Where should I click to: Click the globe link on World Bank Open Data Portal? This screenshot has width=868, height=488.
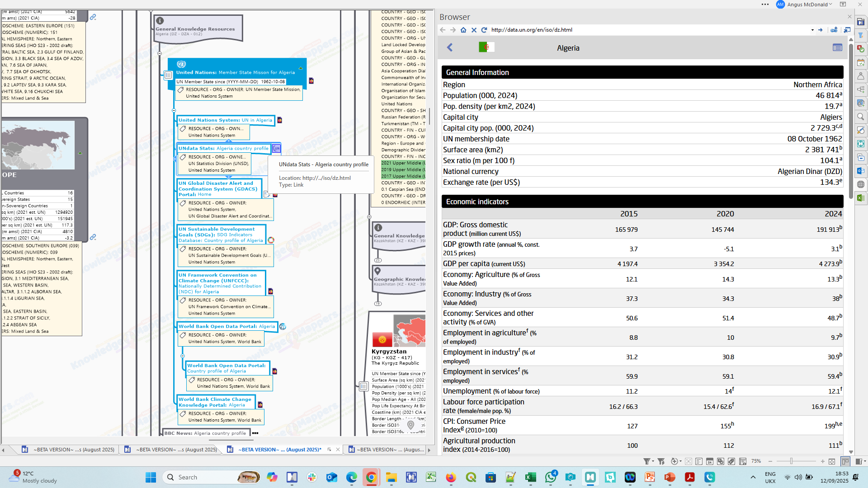(283, 326)
